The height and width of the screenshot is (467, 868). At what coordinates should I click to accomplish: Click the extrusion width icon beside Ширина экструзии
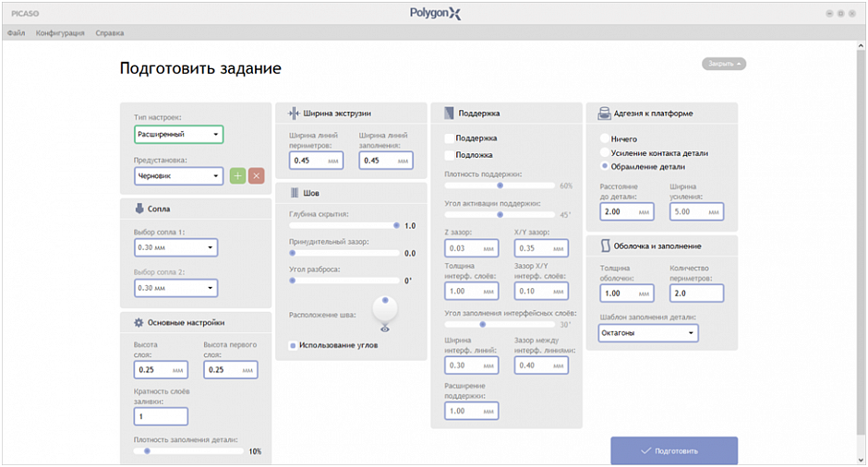click(294, 113)
